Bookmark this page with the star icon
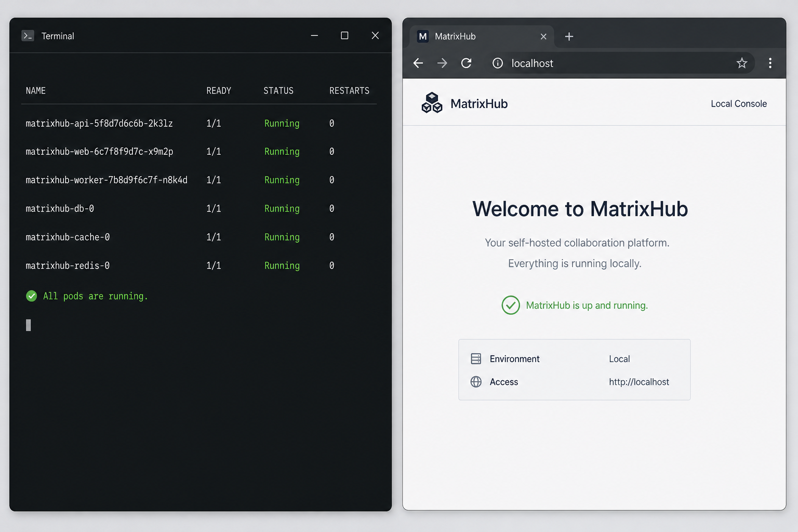 (742, 63)
